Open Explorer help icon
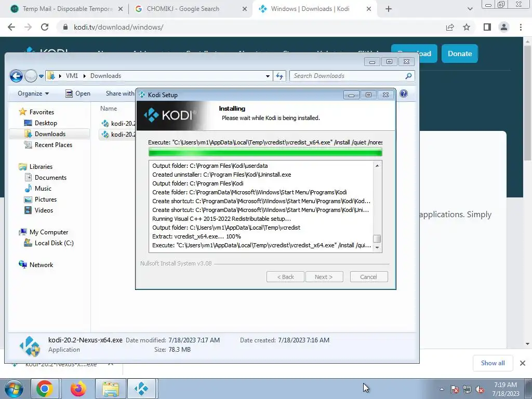The height and width of the screenshot is (399, 532). tap(403, 94)
